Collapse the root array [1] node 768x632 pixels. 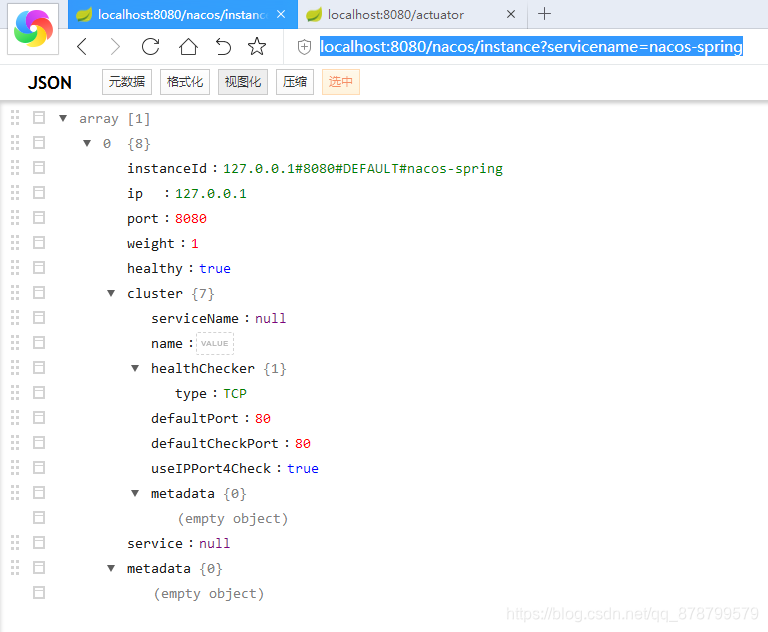point(63,118)
